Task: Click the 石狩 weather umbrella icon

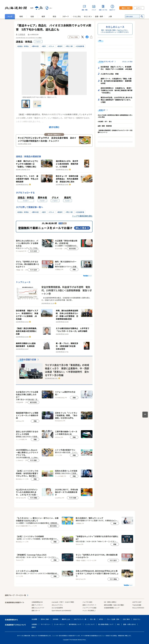Action: coord(37,8)
